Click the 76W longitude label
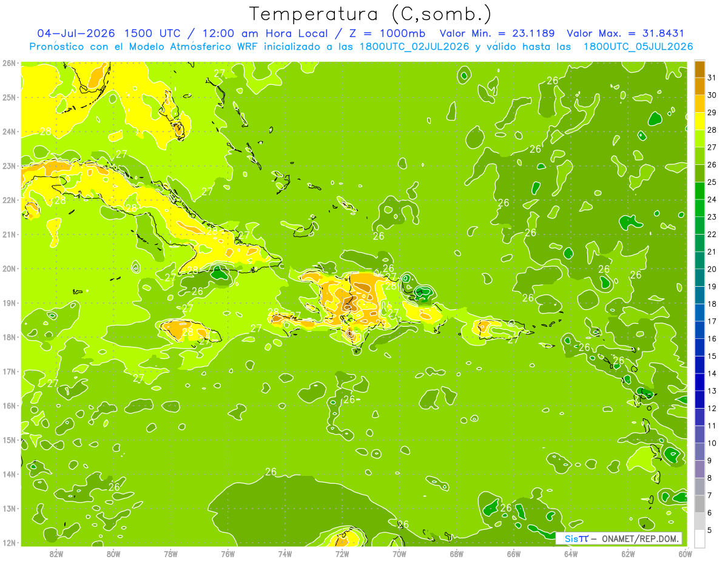Image resolution: width=728 pixels, height=562 pixels. coord(228,553)
